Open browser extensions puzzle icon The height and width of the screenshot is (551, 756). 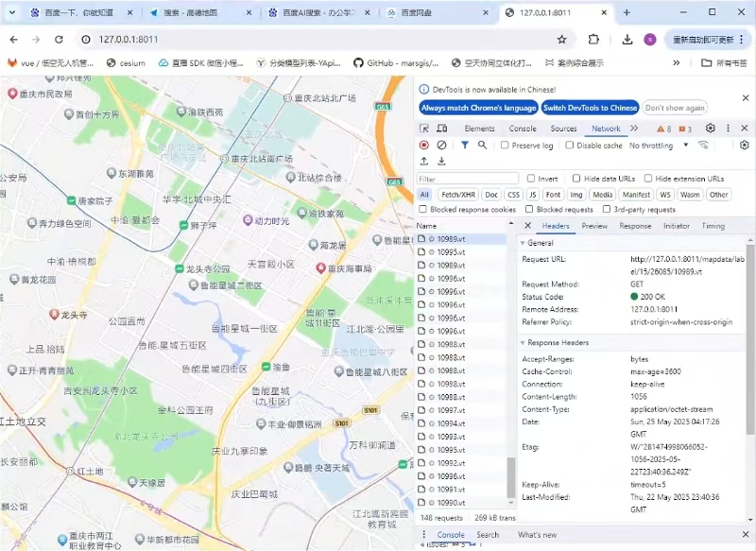(594, 40)
